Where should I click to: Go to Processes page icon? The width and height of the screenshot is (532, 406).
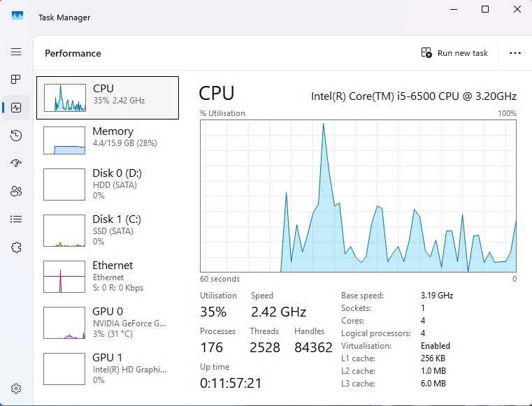click(x=16, y=80)
